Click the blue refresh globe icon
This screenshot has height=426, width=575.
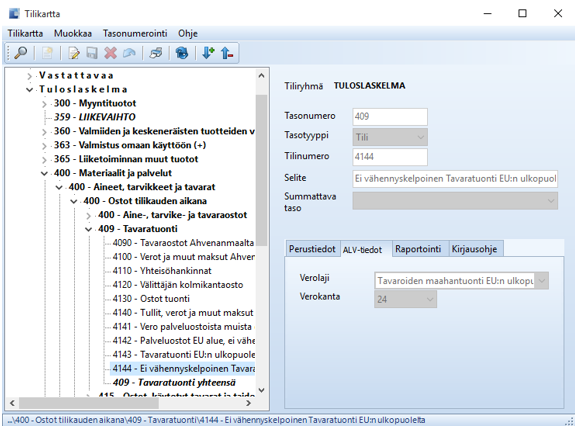pos(182,53)
